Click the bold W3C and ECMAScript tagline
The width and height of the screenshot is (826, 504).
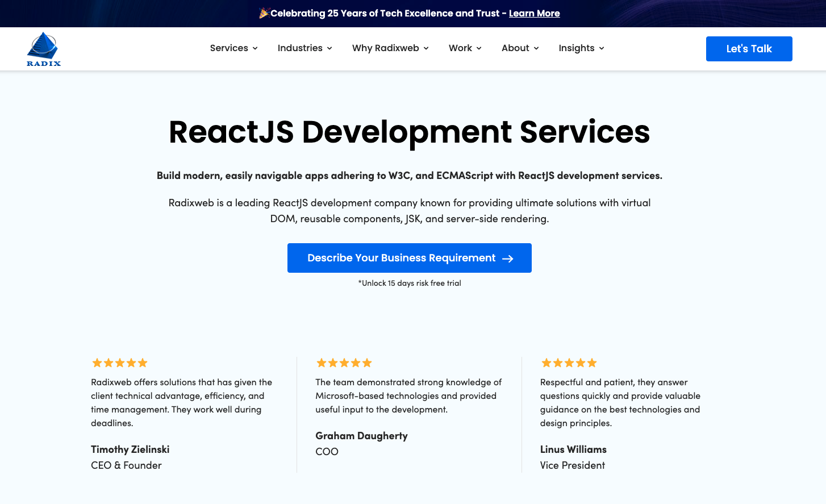click(x=410, y=176)
